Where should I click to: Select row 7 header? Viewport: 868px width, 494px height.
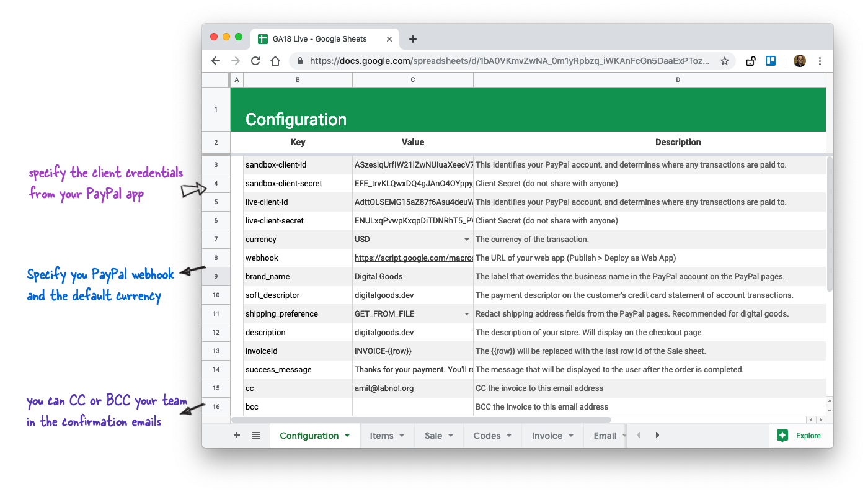click(216, 240)
